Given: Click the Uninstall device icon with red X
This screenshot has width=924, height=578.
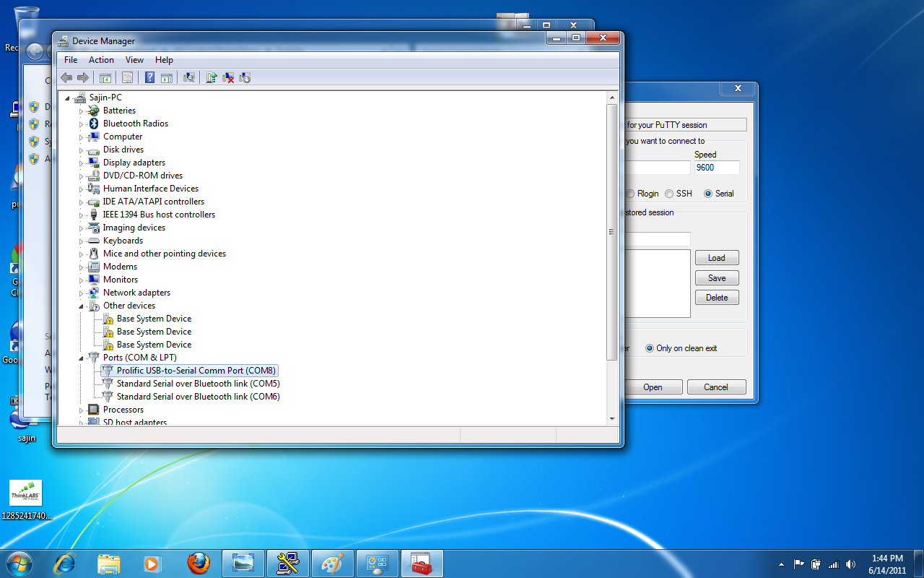Looking at the screenshot, I should point(228,78).
